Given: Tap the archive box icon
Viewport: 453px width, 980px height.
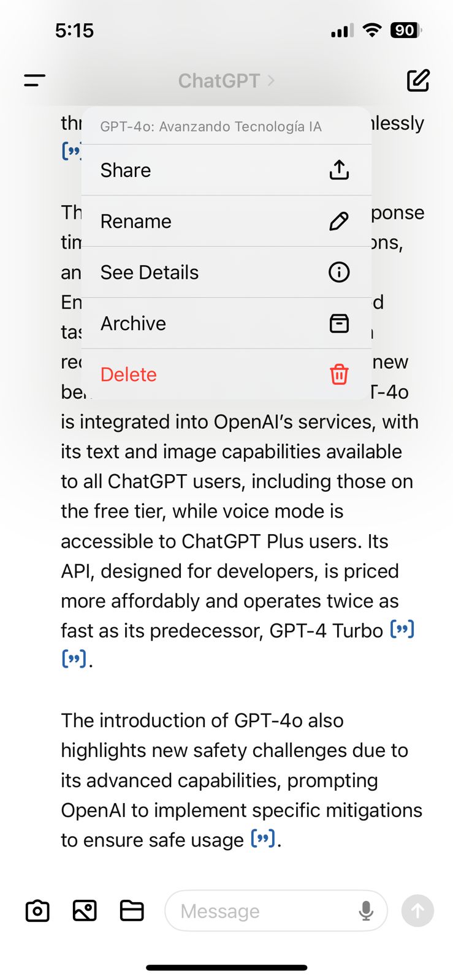Looking at the screenshot, I should pos(339,323).
